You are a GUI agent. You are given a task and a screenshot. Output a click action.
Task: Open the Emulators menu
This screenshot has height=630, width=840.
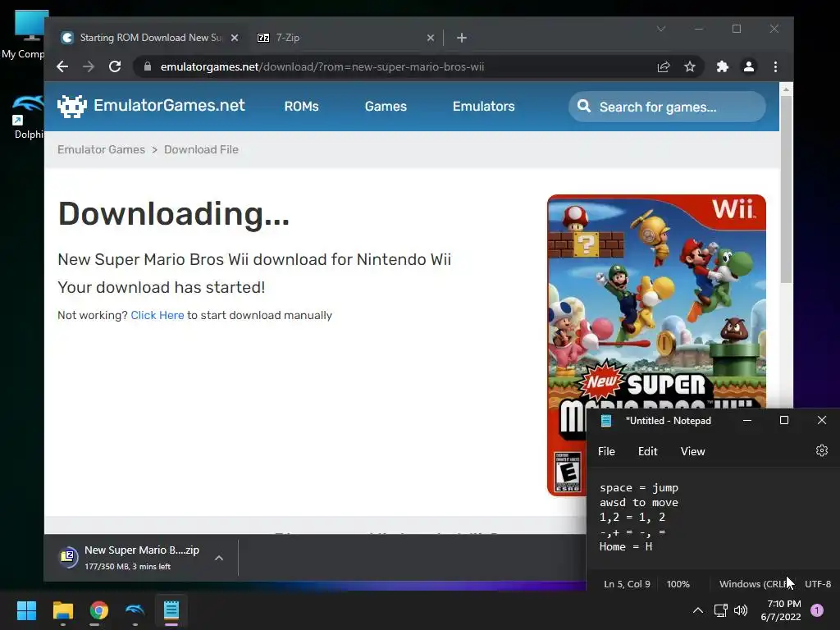(x=483, y=106)
